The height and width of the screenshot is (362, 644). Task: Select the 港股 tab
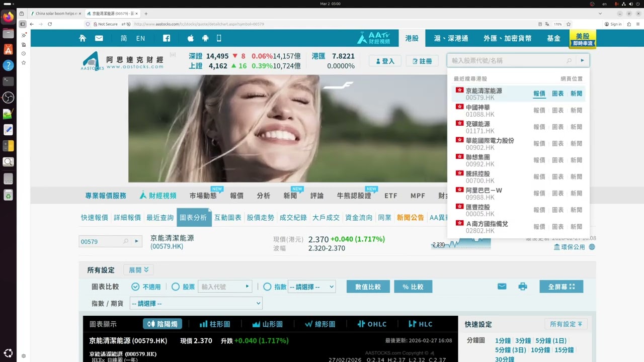click(412, 38)
